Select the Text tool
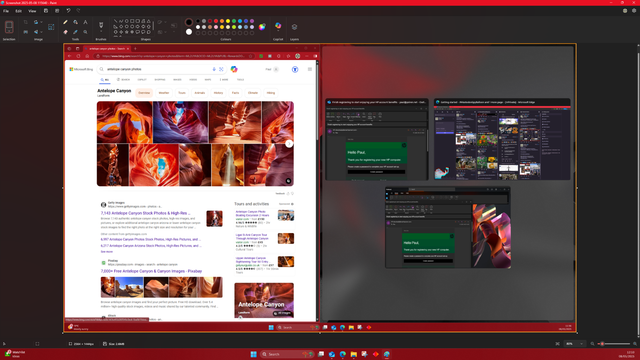This screenshot has height=360, width=640. [85, 22]
